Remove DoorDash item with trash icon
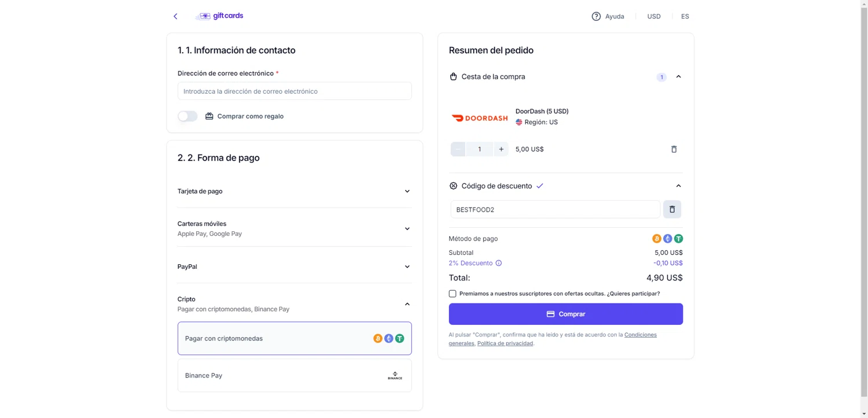The height and width of the screenshot is (418, 868). pyautogui.click(x=674, y=149)
